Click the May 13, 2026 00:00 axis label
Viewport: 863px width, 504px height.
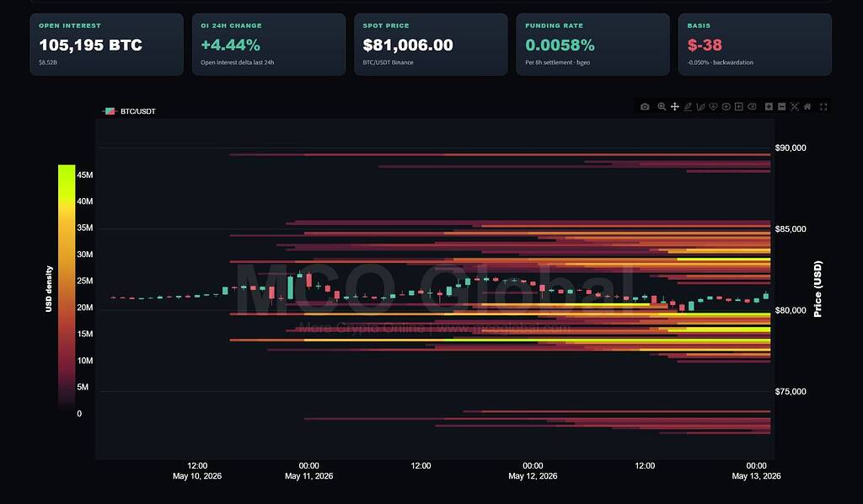coord(756,471)
